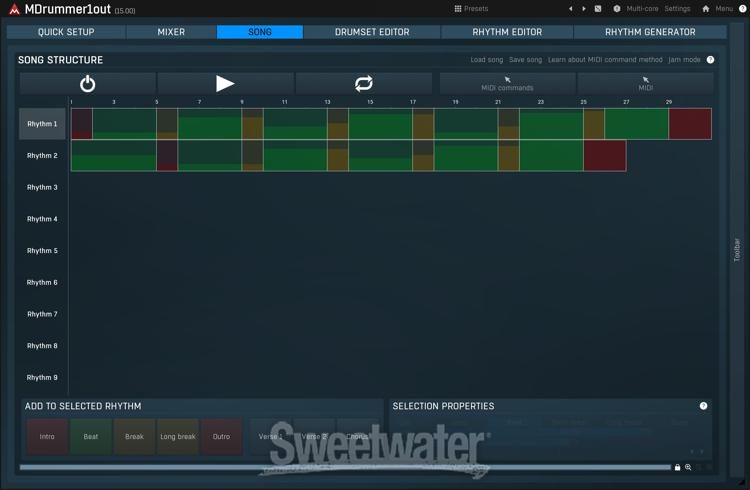Select the Song tab

(260, 32)
